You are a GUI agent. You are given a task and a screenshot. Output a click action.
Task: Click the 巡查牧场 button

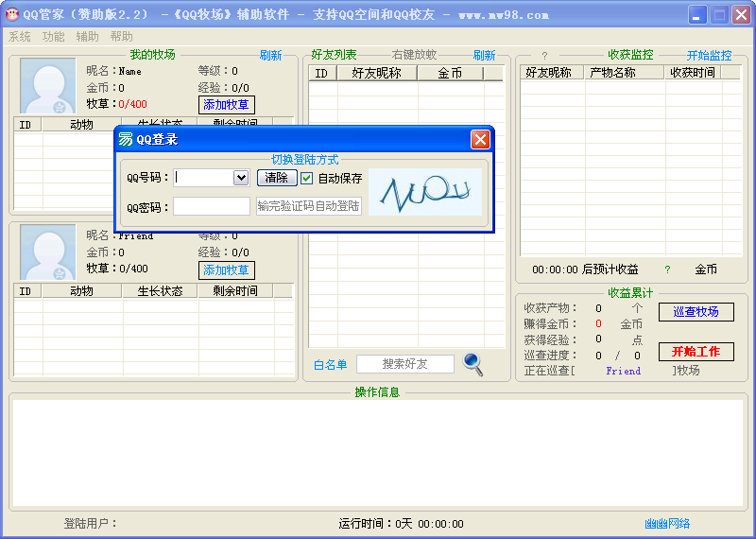696,312
